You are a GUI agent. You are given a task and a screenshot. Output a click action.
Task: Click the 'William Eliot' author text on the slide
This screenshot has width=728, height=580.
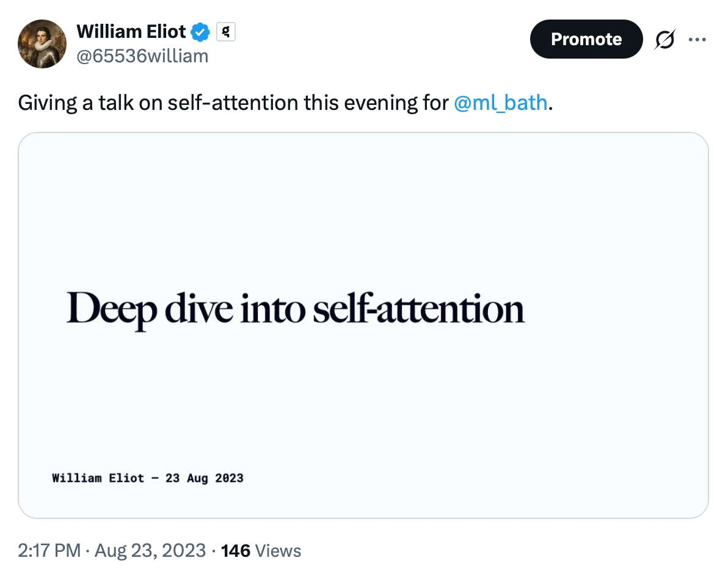(x=98, y=478)
